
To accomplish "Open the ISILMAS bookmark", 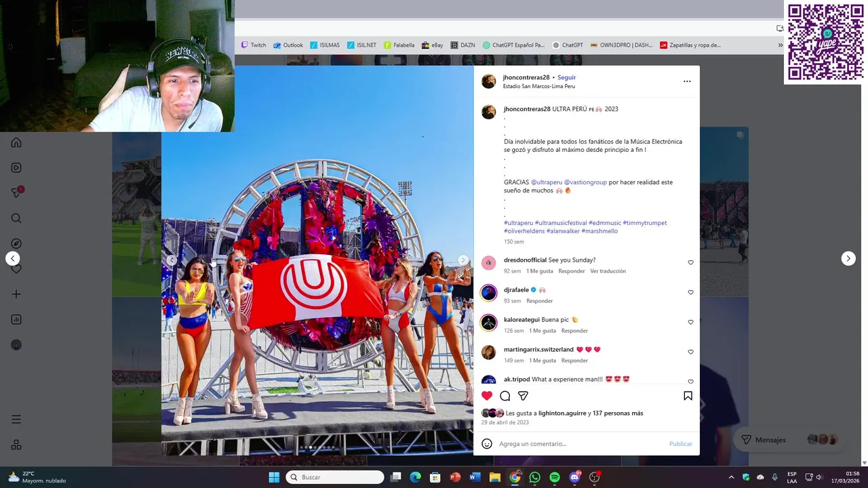I will [325, 45].
